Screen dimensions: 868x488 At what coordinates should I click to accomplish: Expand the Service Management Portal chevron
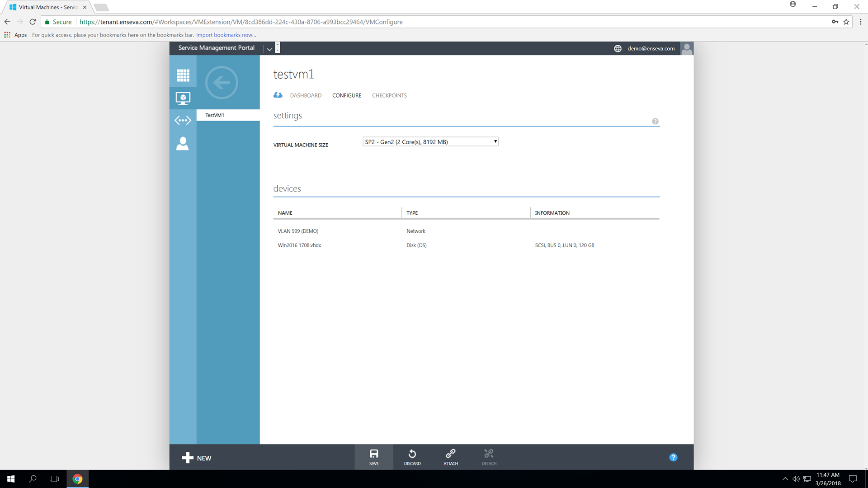click(x=269, y=49)
